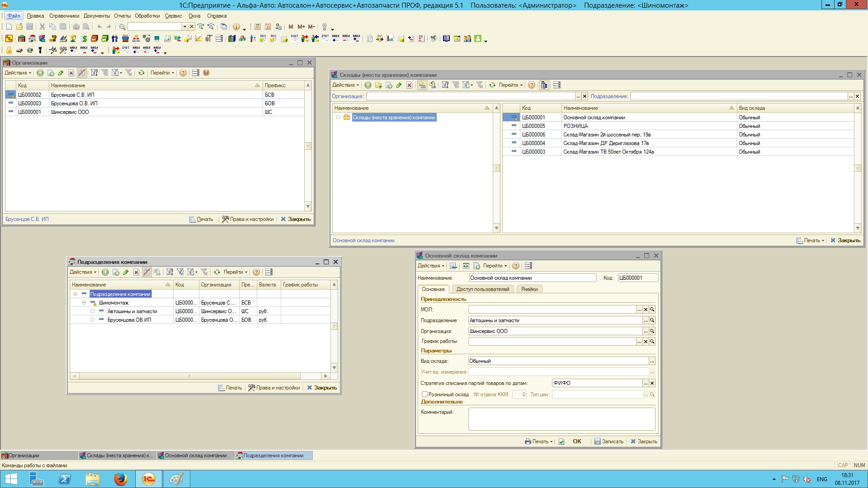
Task: Refresh list in Организации window
Action: [142, 73]
